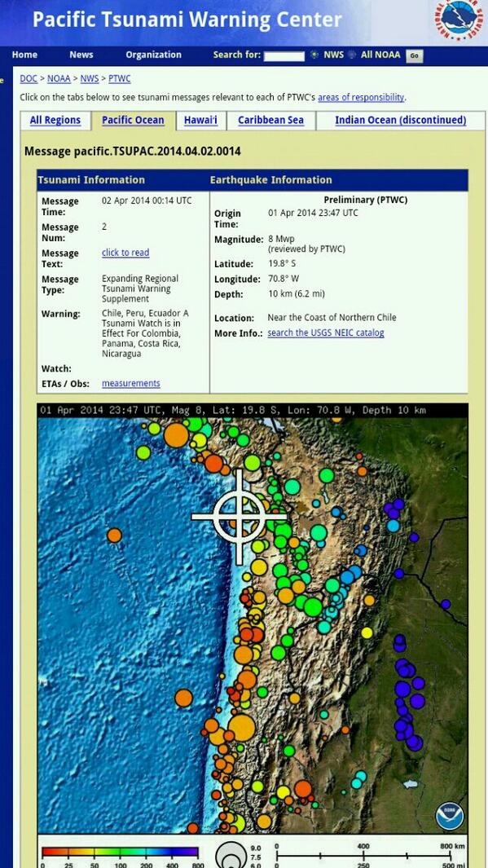Click 'Near the Coast of Northern Chile' text
Viewport: 488px width, 868px height.
pyautogui.click(x=332, y=318)
